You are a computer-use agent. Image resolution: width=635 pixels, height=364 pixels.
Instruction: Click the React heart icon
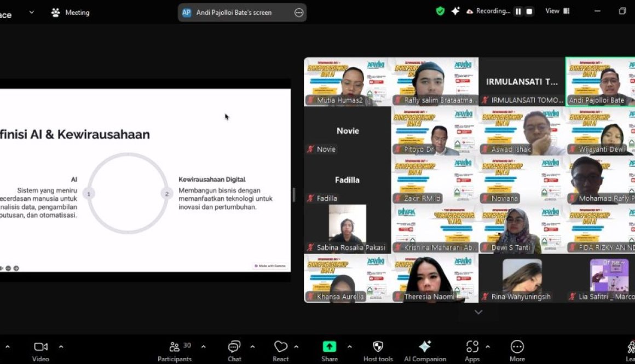point(280,350)
